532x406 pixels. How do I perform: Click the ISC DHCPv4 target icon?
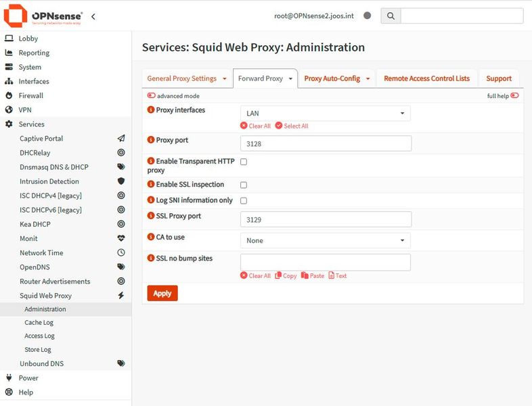click(x=121, y=196)
